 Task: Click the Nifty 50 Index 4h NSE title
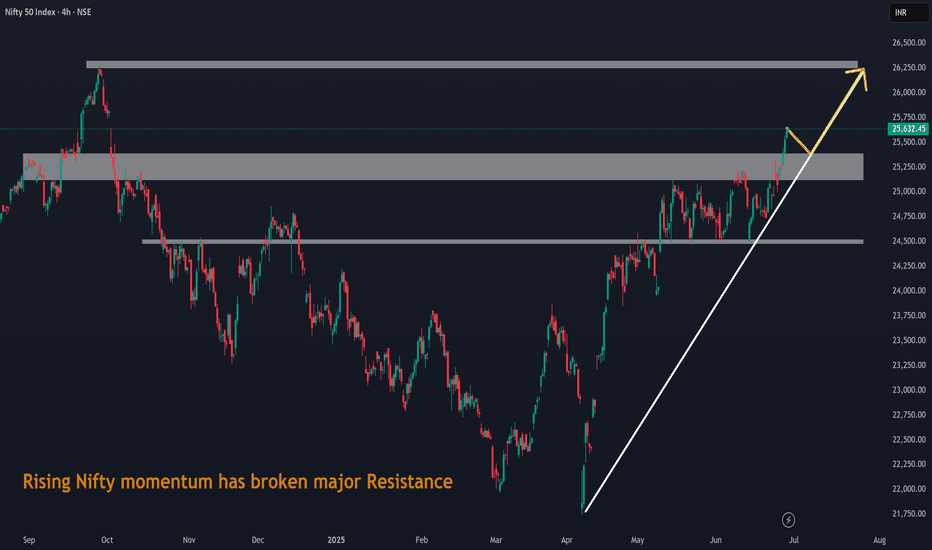coord(48,12)
